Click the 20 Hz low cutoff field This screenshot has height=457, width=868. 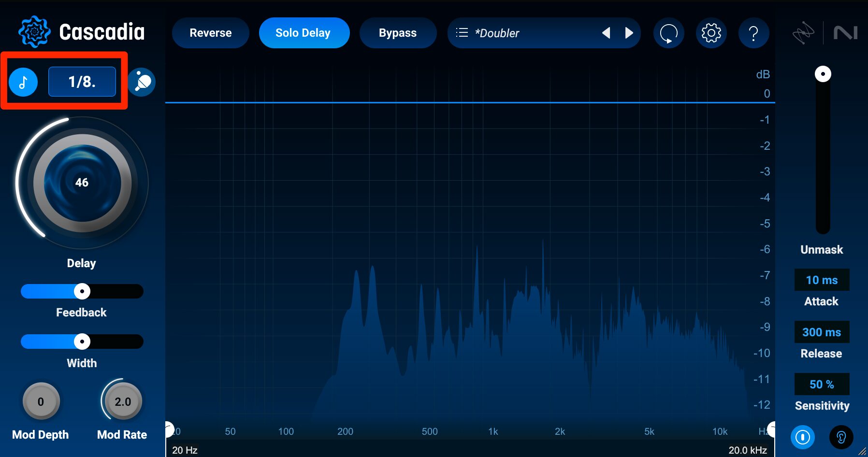[185, 450]
